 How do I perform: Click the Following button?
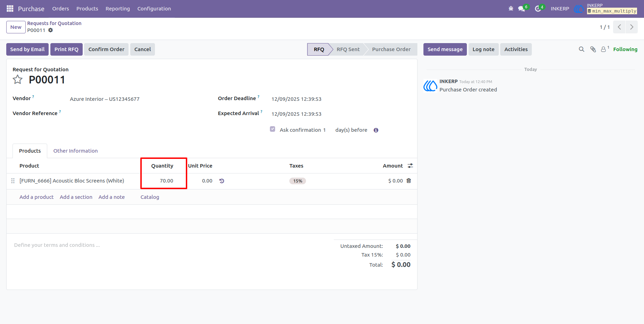tap(625, 49)
